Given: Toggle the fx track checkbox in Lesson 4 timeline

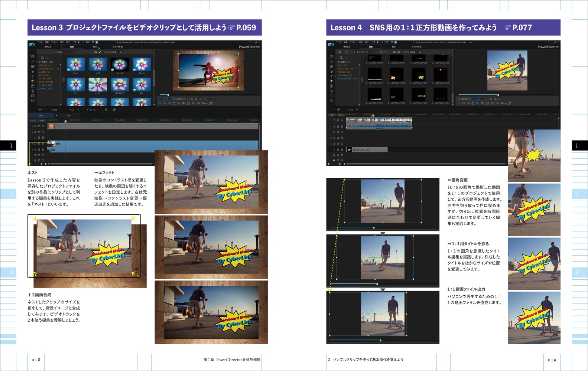Looking at the screenshot, I should 338,132.
